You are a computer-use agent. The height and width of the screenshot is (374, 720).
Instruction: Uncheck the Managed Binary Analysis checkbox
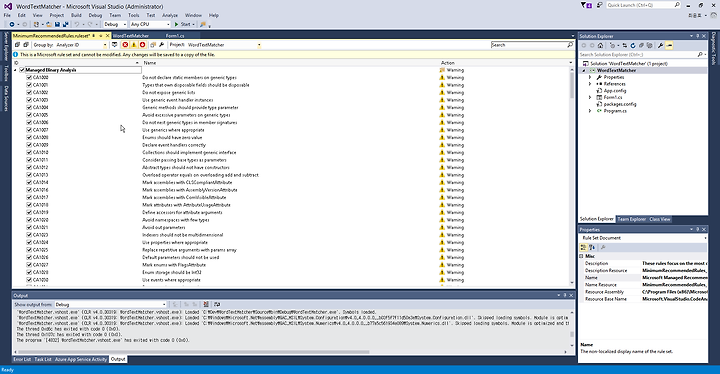pos(22,70)
